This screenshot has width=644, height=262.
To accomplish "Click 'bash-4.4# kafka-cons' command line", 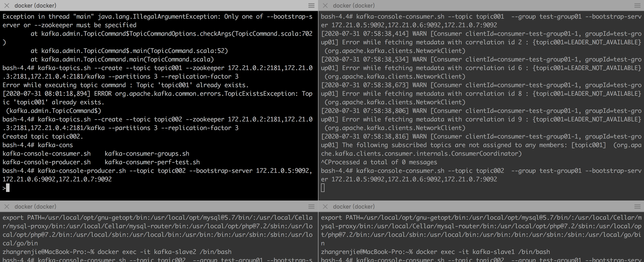I will (38, 145).
